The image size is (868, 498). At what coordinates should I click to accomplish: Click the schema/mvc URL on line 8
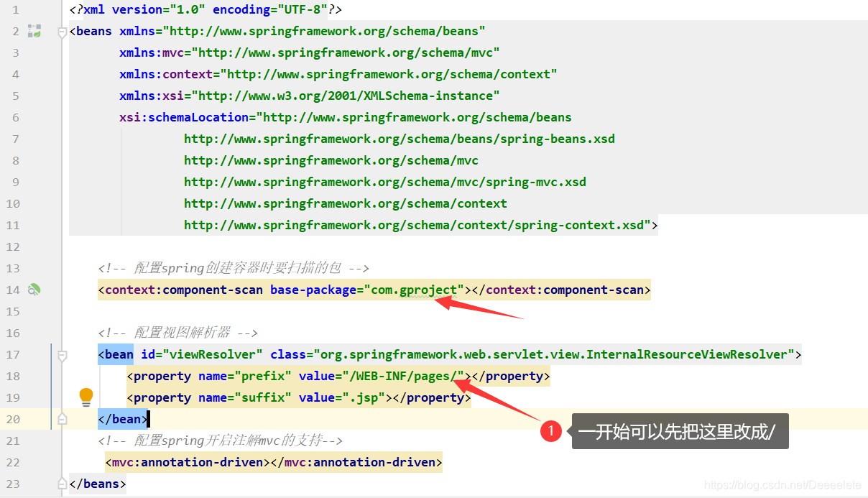pos(331,160)
